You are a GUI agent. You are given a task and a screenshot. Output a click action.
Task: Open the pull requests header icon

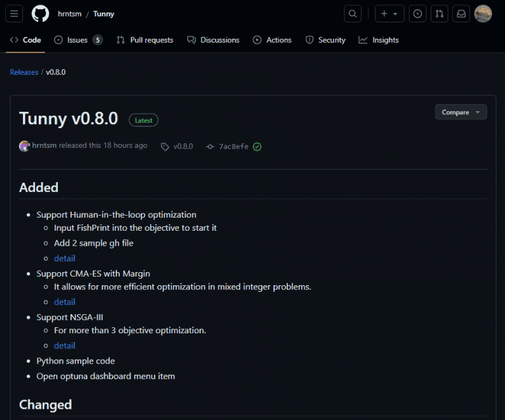point(439,14)
